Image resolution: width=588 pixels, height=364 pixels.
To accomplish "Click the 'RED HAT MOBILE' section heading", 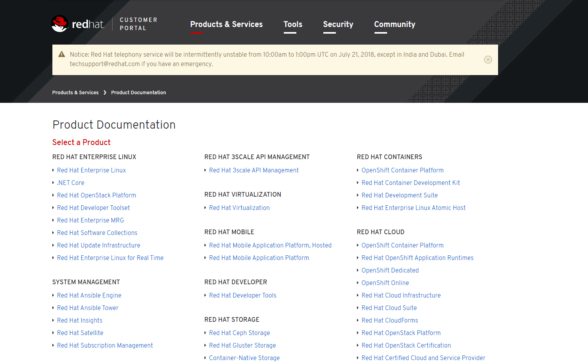I will (229, 232).
